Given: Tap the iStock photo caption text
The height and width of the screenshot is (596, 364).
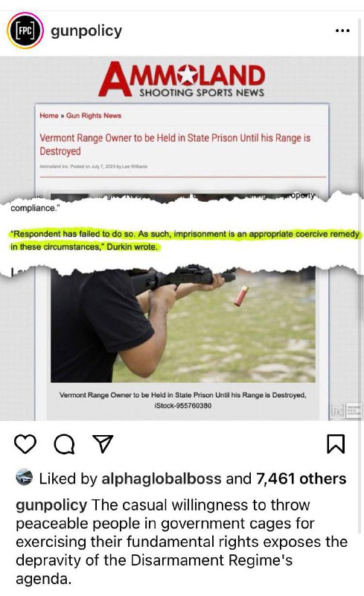Looking at the screenshot, I should 183,400.
